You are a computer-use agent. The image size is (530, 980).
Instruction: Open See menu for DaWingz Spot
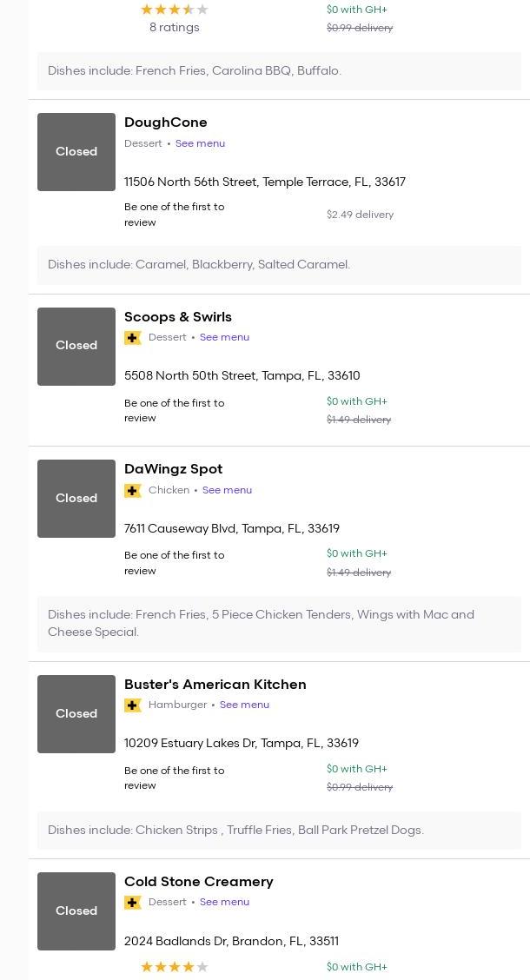pyautogui.click(x=227, y=490)
